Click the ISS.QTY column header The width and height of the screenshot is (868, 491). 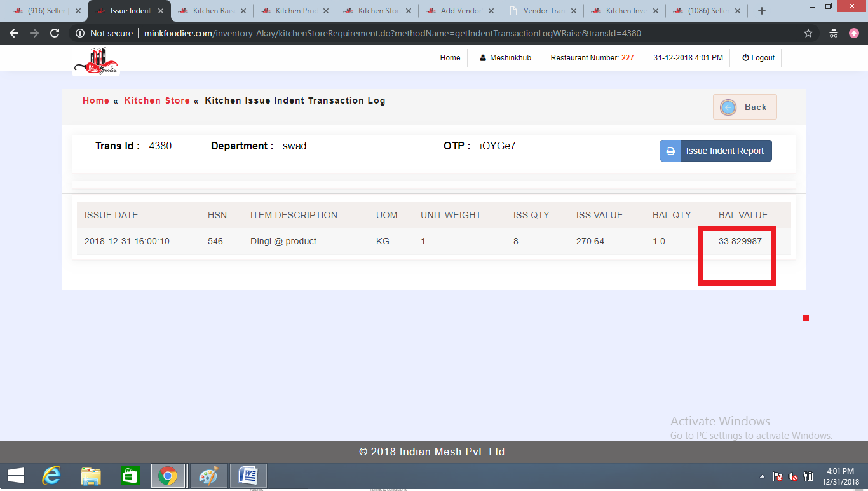[x=531, y=215]
